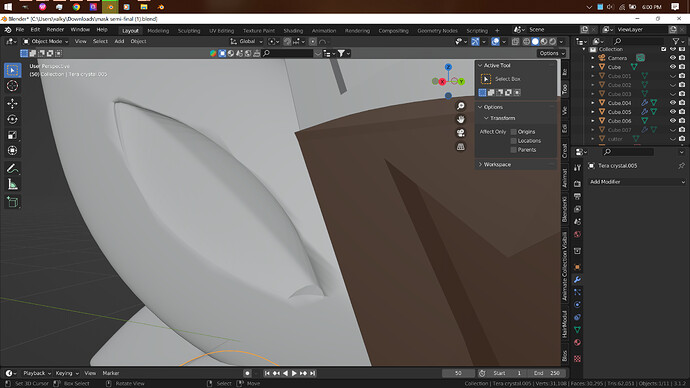Open the Playback dropdown in timeline

point(37,373)
